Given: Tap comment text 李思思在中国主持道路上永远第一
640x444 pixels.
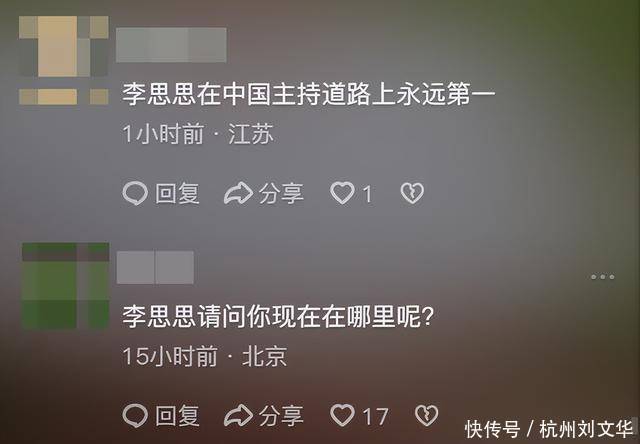Looking at the screenshot, I should [309, 94].
